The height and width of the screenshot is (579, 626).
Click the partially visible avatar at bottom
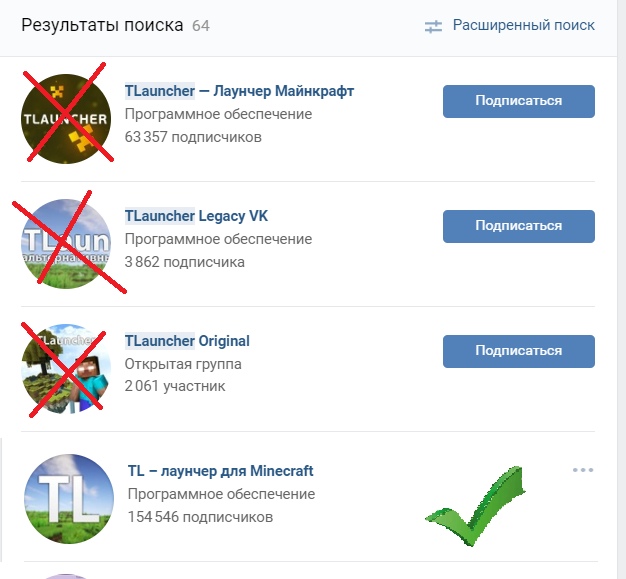click(66, 577)
